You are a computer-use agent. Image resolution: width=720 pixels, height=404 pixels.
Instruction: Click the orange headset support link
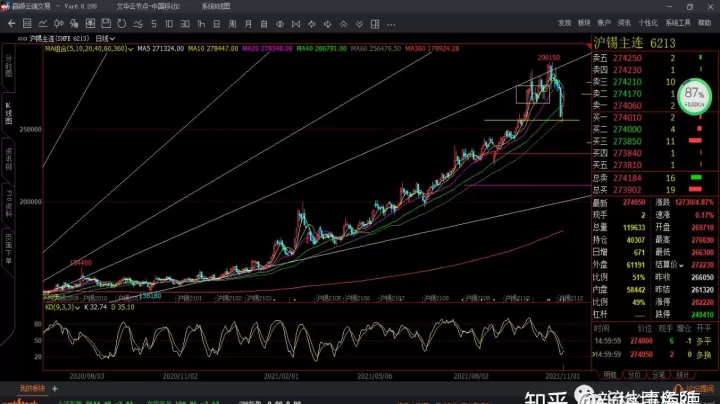pyautogui.click(x=695, y=389)
